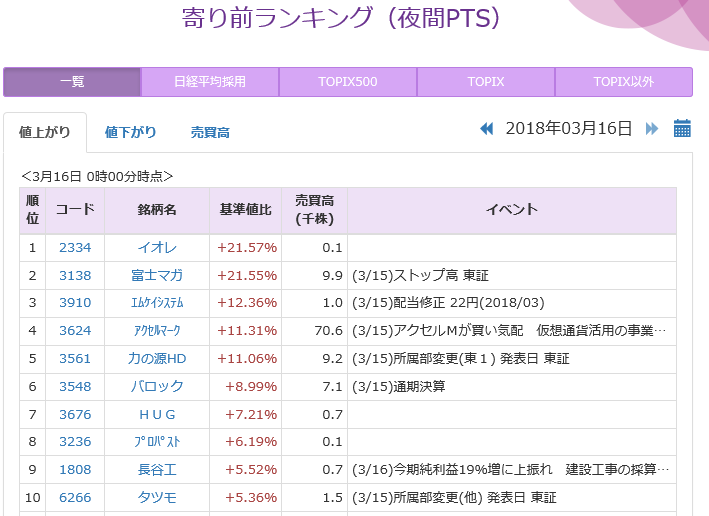Click the +21.55% value for 富士マガ

tap(247, 275)
